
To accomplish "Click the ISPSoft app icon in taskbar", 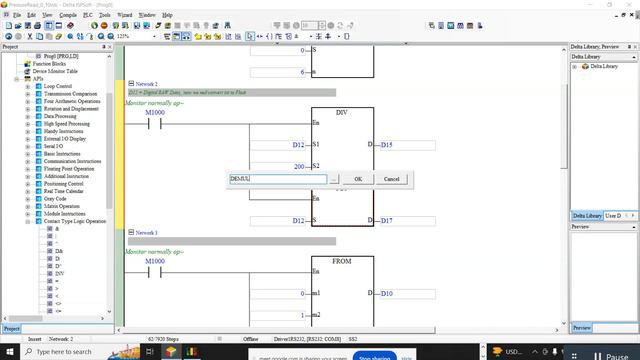I will [x=171, y=351].
